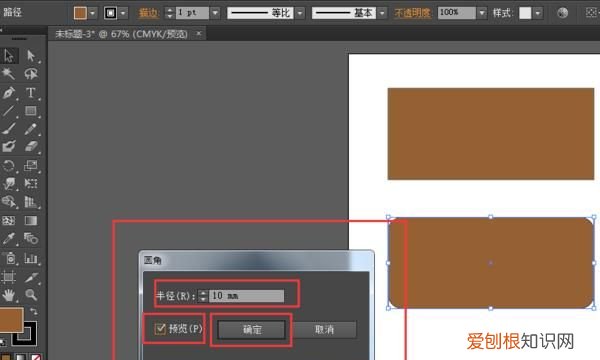This screenshot has width=600, height=360.
Task: Select the Zoom tool
Action: (x=31, y=295)
